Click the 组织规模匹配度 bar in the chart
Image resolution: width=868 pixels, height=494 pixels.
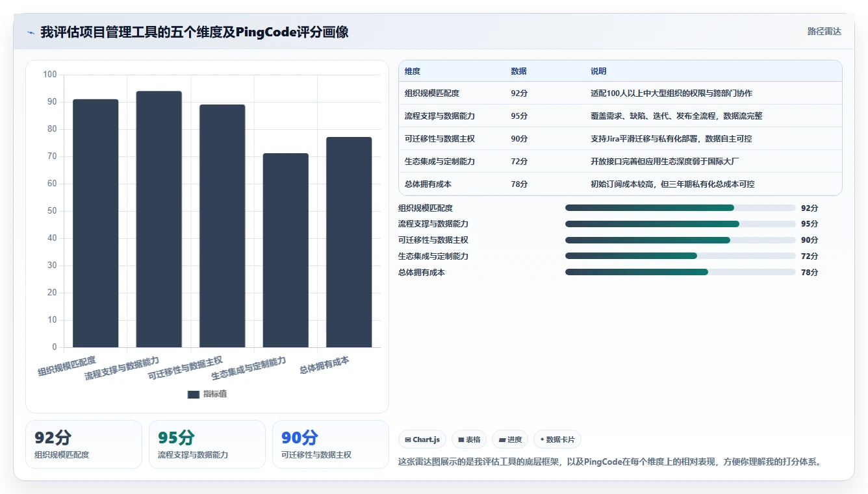(x=96, y=223)
